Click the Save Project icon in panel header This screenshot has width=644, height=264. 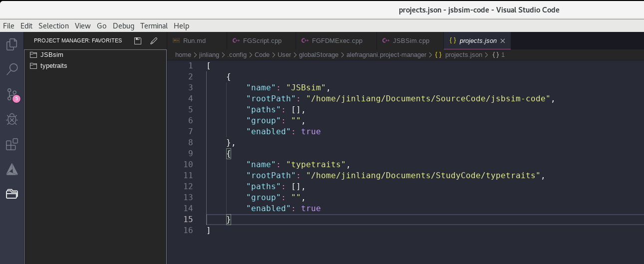(x=138, y=40)
